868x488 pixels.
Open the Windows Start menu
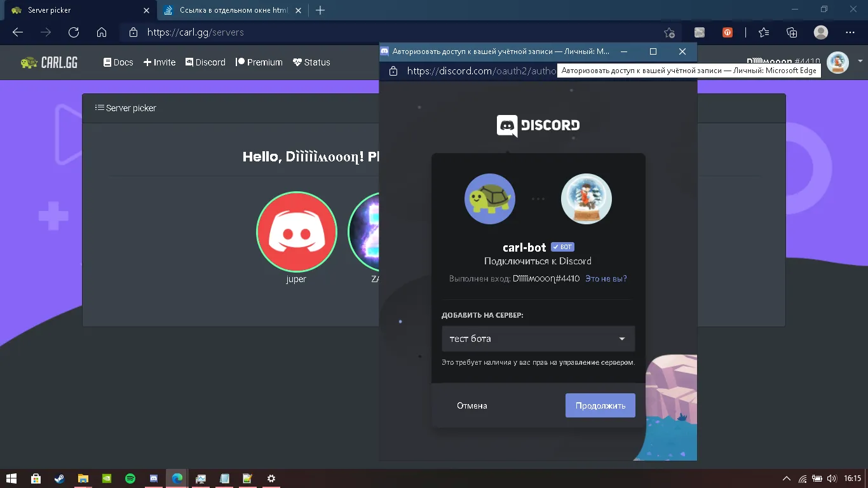[x=11, y=478]
